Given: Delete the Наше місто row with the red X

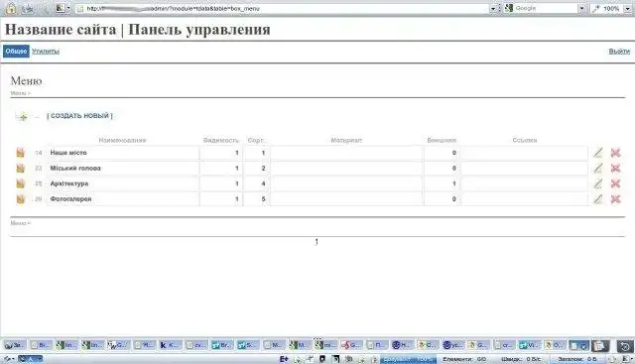Looking at the screenshot, I should click(615, 153).
